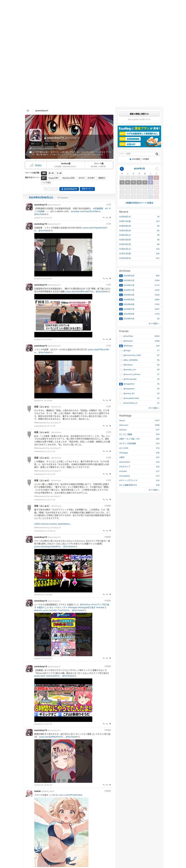
Task: Open list icon for 2024年07月 archive
Action: click(121, 309)
